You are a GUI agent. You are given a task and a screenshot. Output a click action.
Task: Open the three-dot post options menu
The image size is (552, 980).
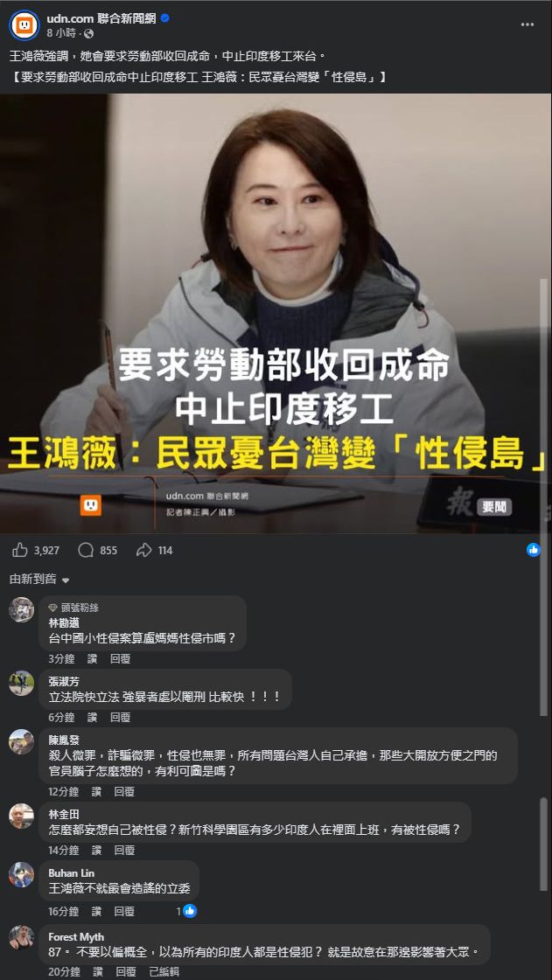pos(527,25)
